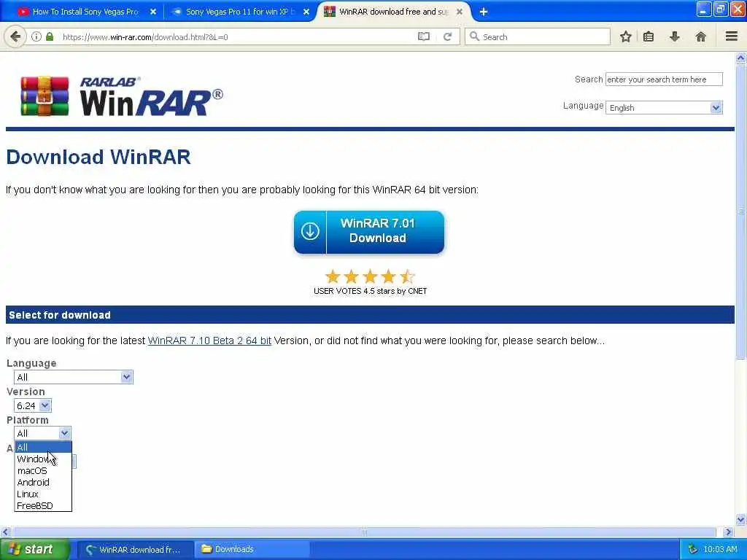This screenshot has height=560, width=747.
Task: Click the vertical scrollbar thumb
Action: (x=740, y=212)
